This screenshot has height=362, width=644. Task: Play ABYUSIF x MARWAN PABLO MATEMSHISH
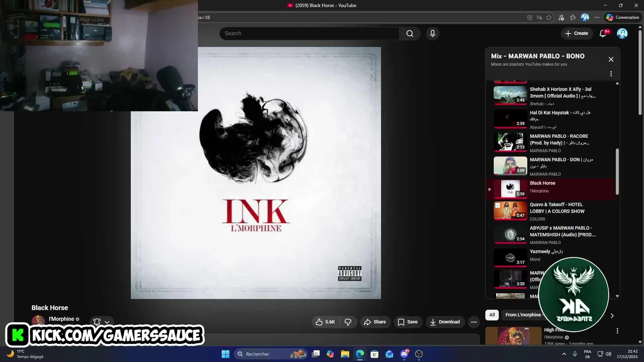click(x=551, y=235)
